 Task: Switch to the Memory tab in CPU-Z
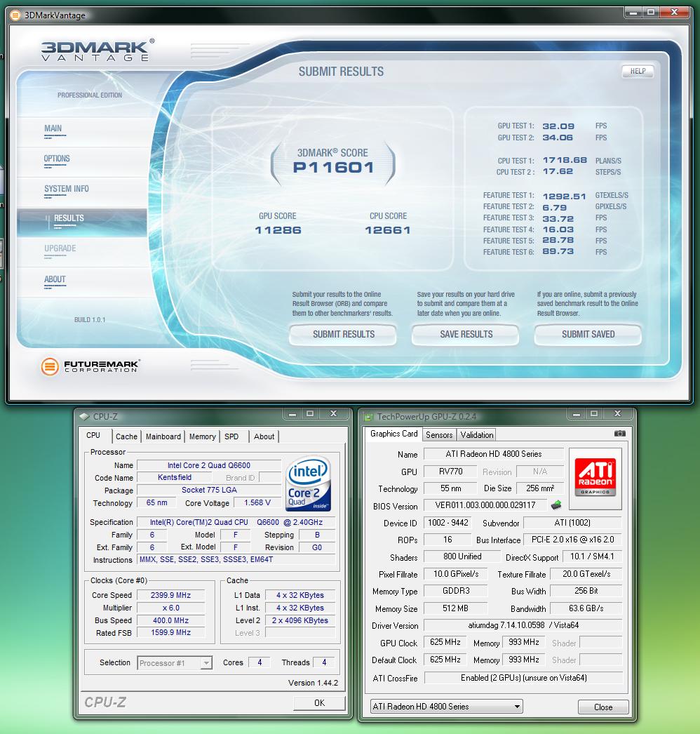click(202, 436)
